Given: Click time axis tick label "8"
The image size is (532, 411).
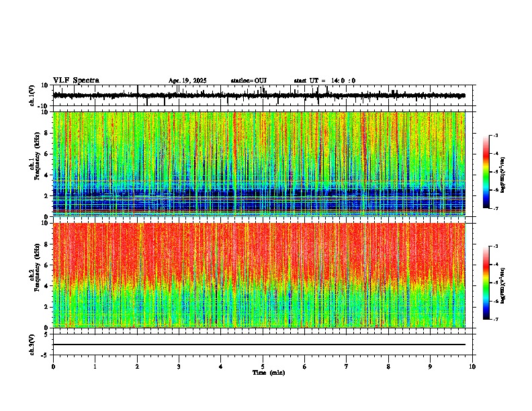Looking at the screenshot, I should tap(388, 367).
